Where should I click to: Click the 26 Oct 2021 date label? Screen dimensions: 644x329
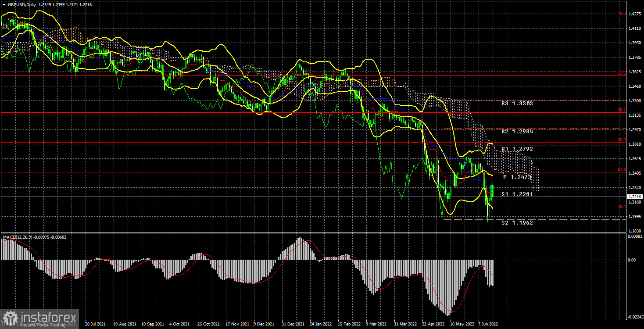(x=208, y=324)
